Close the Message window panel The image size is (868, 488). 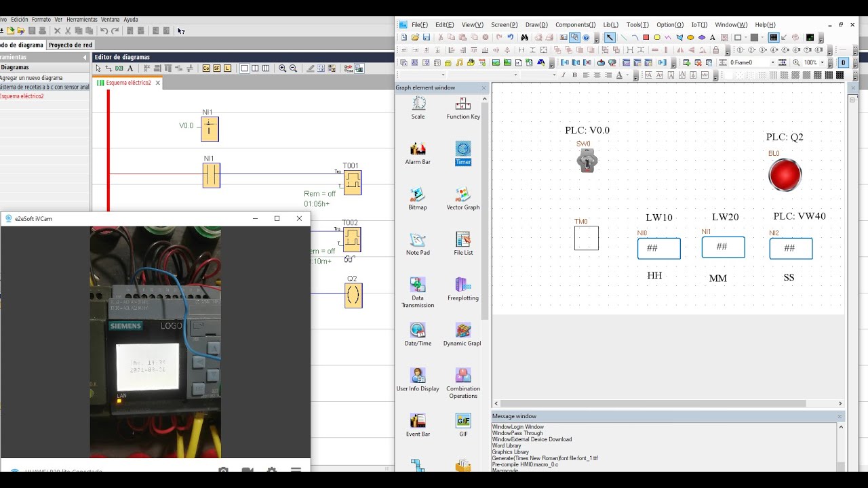click(x=840, y=416)
